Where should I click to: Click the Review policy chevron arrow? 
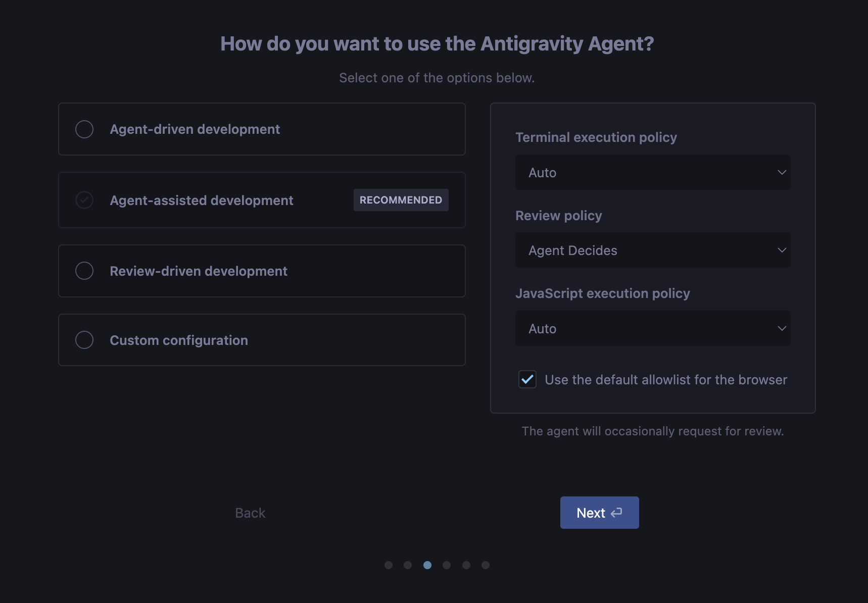782,250
